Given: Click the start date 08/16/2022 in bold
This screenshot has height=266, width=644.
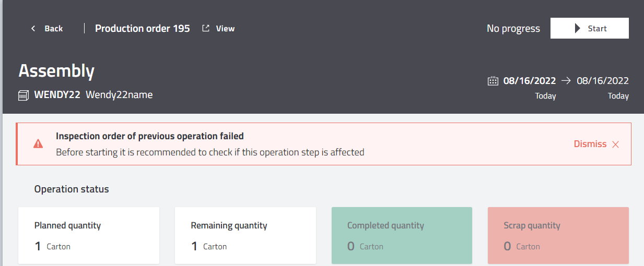Looking at the screenshot, I should point(530,81).
